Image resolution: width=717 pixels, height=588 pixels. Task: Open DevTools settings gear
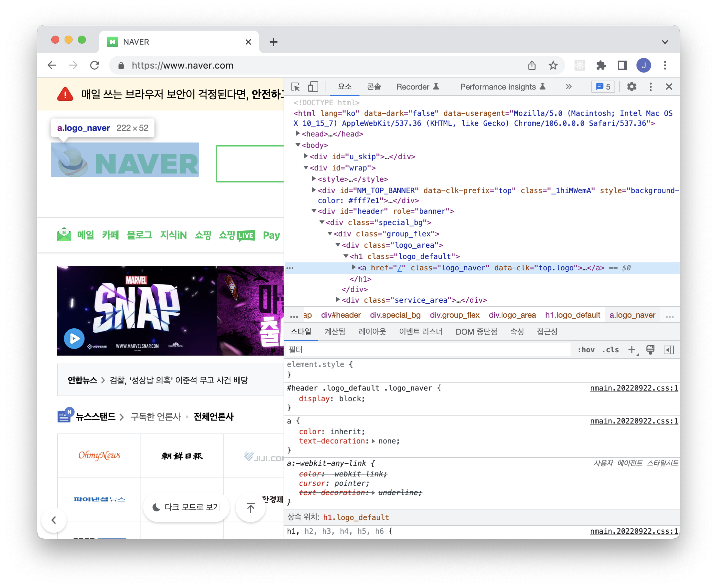[x=631, y=87]
